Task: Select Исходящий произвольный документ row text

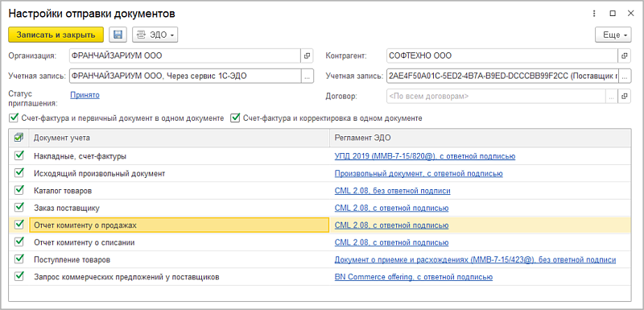Action: click(99, 174)
